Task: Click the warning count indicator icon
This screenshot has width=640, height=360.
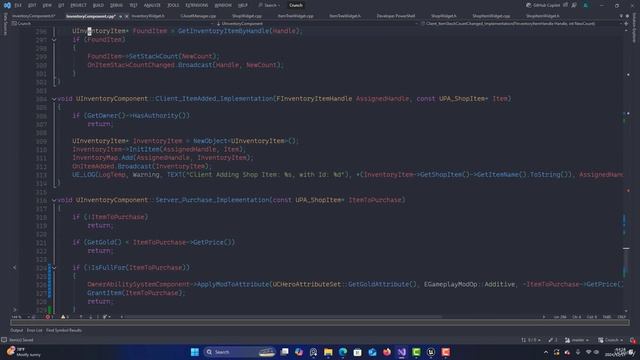Action: (64, 317)
